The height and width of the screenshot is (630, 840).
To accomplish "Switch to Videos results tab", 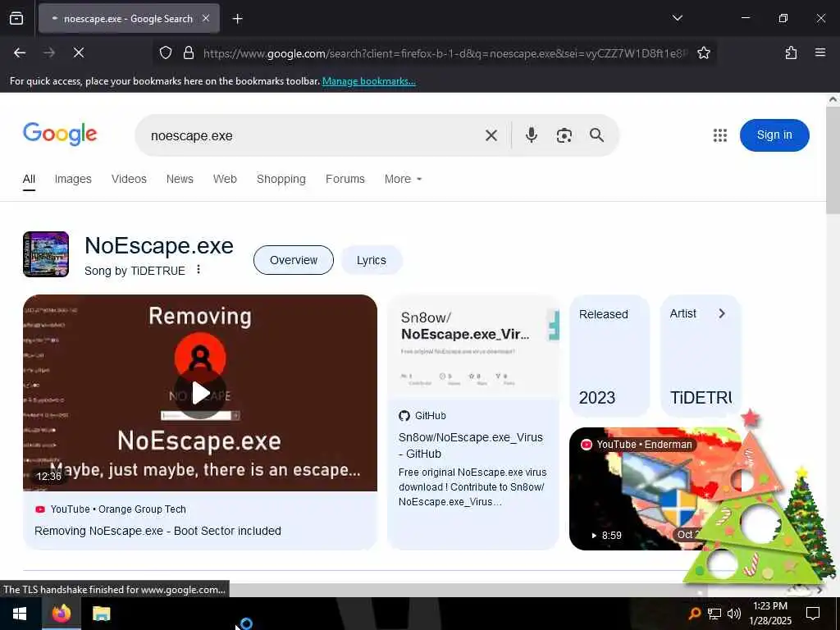I will [129, 179].
